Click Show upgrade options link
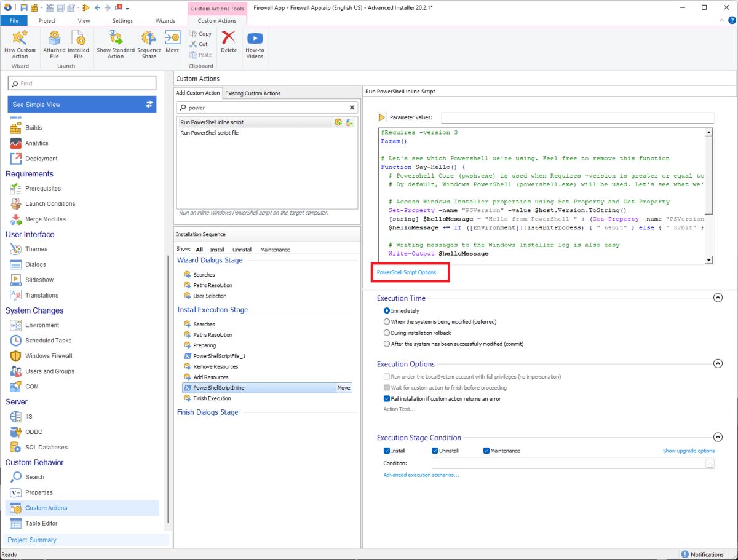738x560 pixels. [x=689, y=451]
